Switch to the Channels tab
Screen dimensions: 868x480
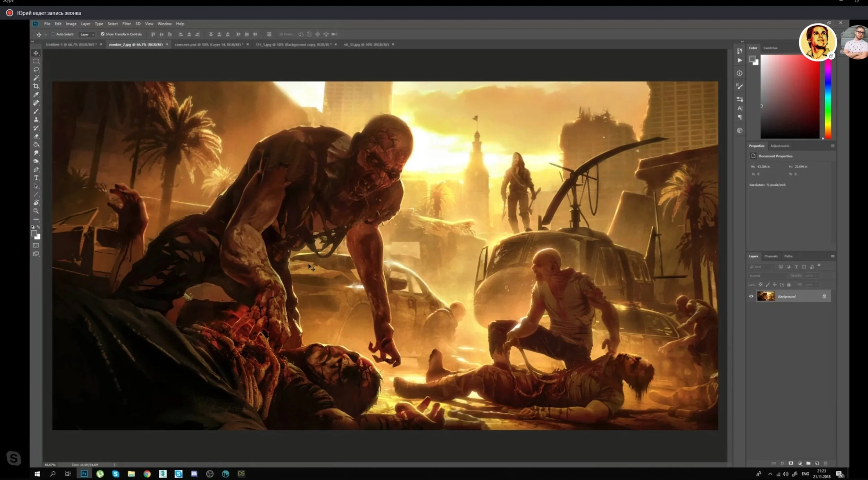(771, 256)
